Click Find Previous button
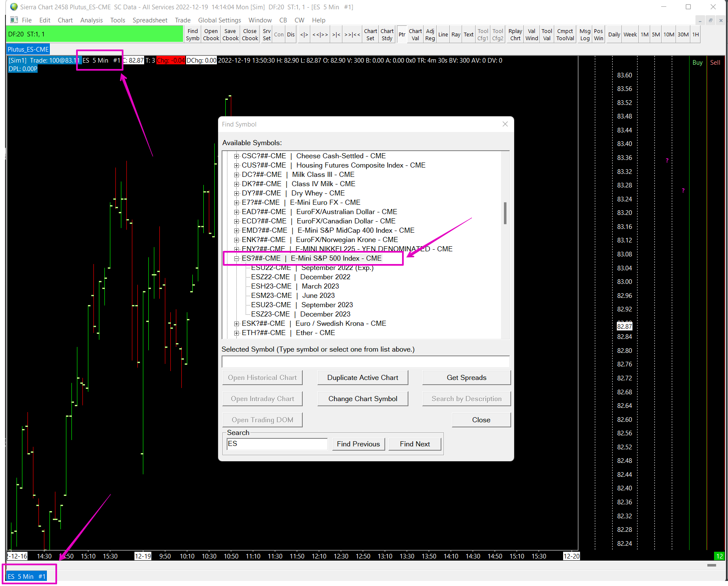728x586 pixels. click(359, 444)
